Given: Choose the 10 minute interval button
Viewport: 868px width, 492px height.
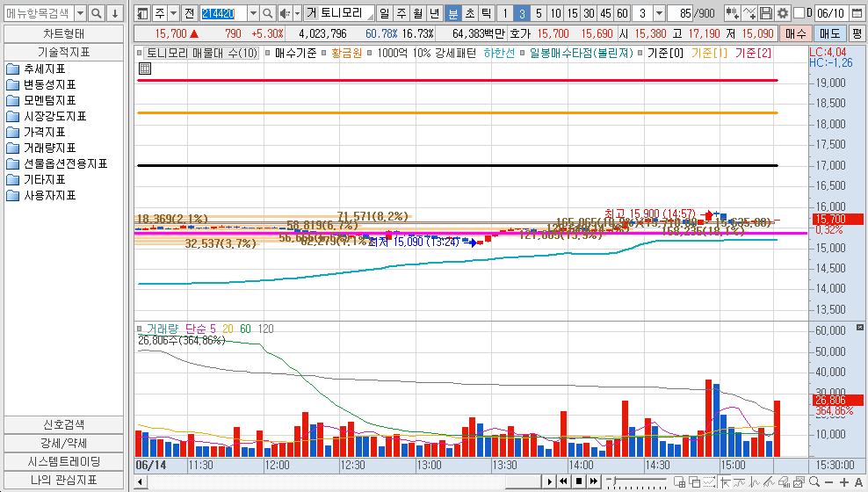Looking at the screenshot, I should (556, 13).
